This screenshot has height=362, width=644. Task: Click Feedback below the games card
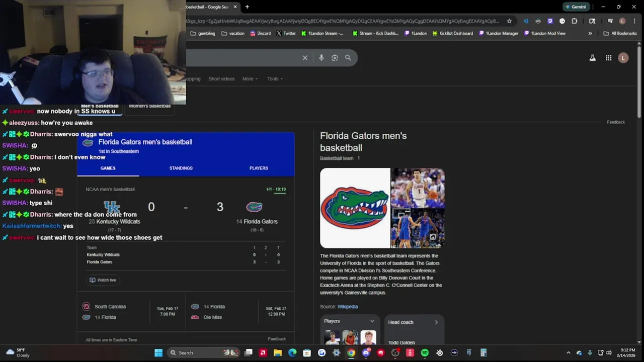(x=277, y=339)
